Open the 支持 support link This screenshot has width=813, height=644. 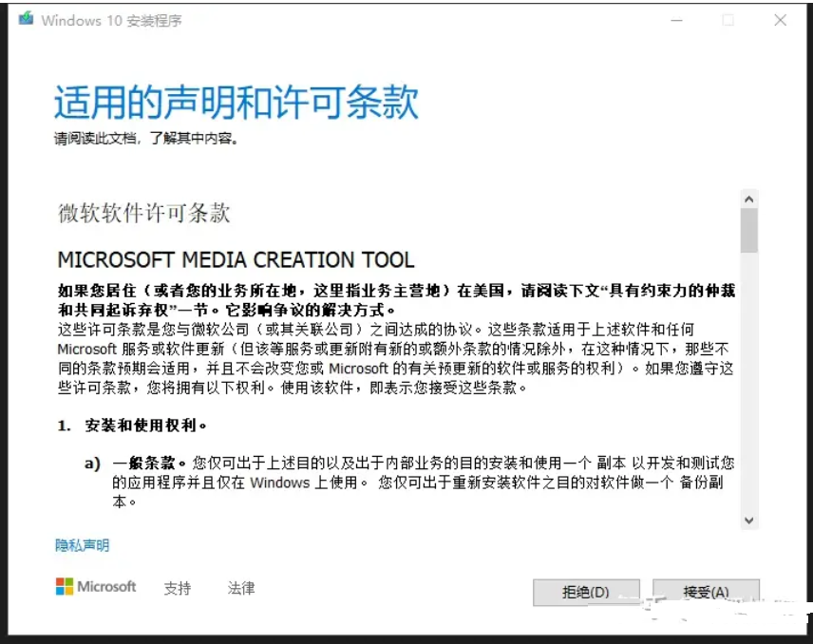point(178,588)
